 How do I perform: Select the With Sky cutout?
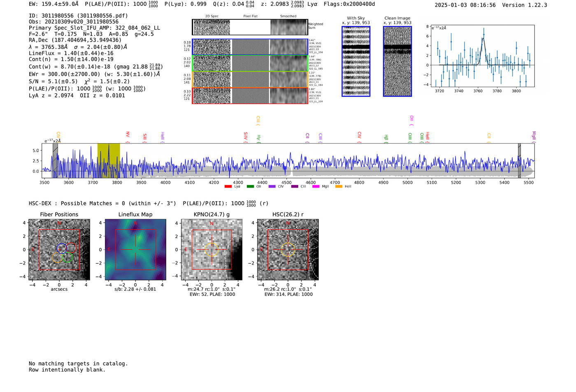tap(356, 61)
